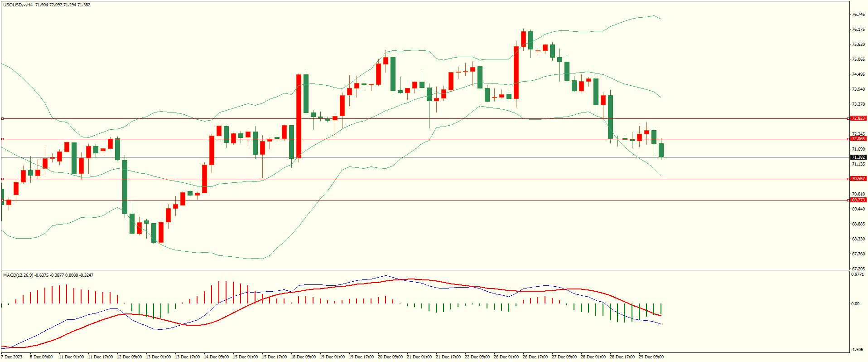Select the red 70.567 price level tag
Viewport: 868px width, 362px height.
(x=858, y=179)
